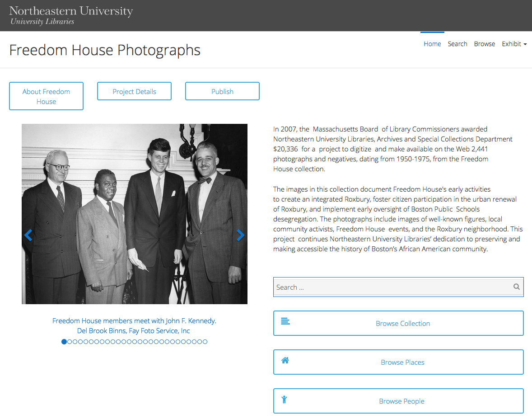Select the first filled carousel indicator dot
Screen dimensions: 532x419
tap(64, 342)
